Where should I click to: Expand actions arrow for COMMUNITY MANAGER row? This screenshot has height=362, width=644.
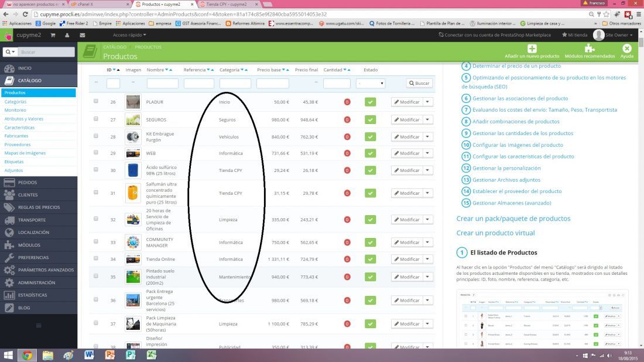[x=427, y=242]
